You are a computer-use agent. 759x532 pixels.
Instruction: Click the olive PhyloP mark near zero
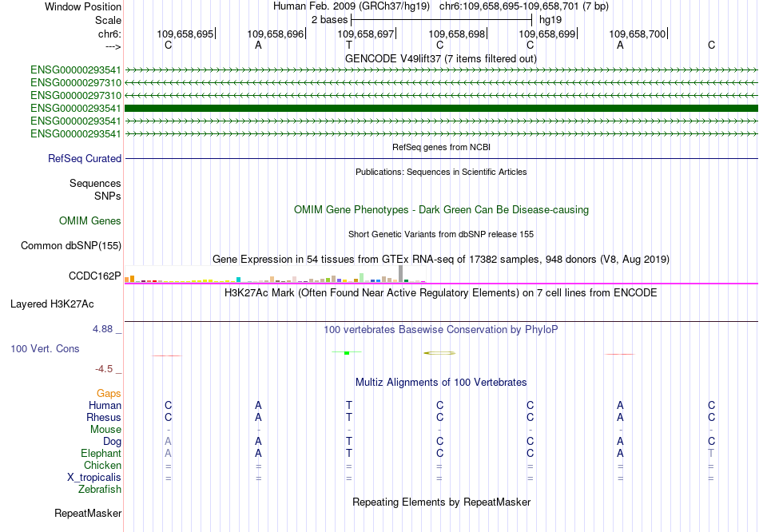[x=439, y=353]
